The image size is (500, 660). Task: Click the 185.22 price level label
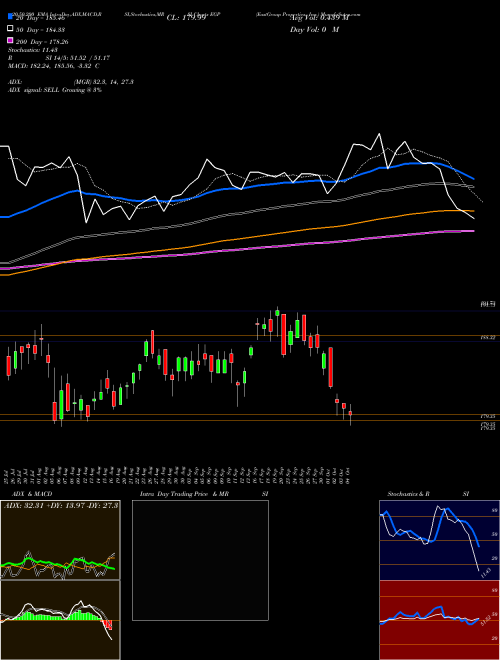(x=488, y=338)
